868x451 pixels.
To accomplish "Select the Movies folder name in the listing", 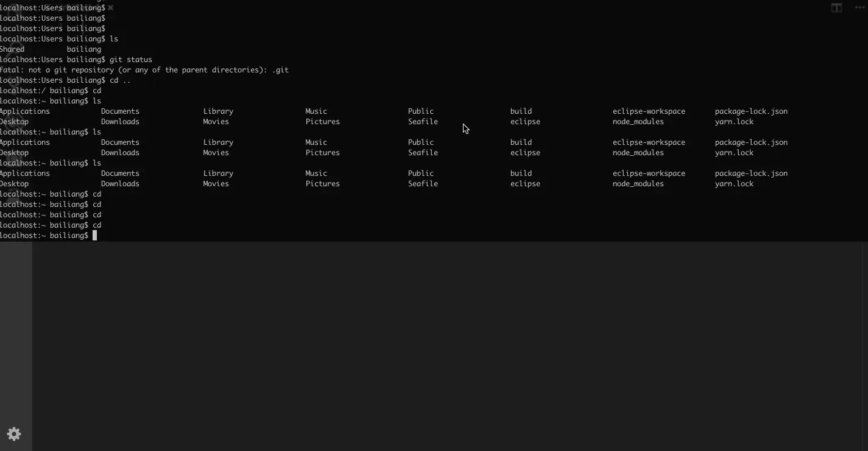I will click(x=216, y=121).
